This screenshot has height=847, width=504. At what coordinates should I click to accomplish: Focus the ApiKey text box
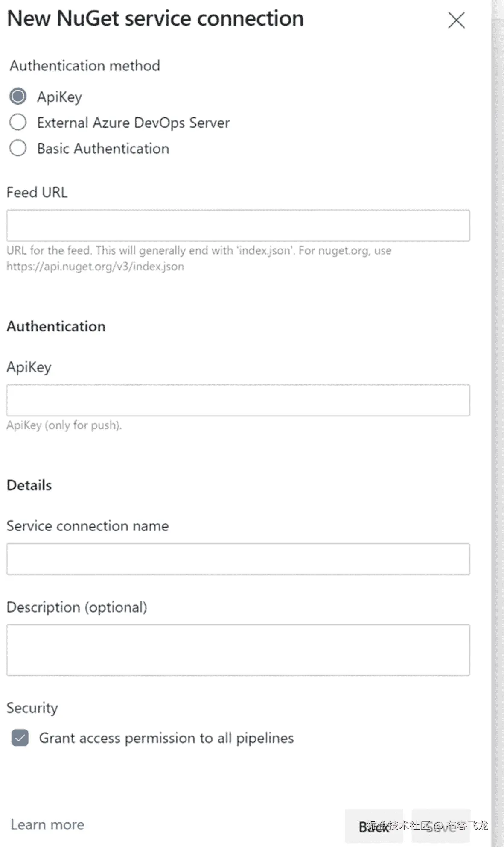(x=238, y=400)
